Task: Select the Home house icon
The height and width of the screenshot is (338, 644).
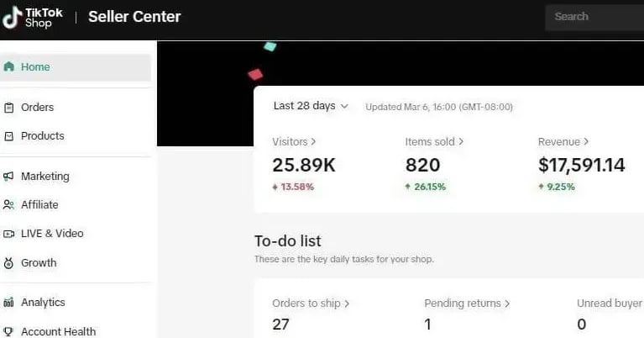Action: coord(8,66)
